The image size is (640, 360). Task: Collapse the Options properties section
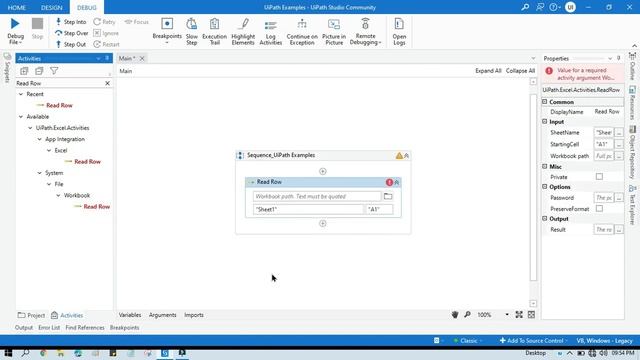(x=544, y=187)
